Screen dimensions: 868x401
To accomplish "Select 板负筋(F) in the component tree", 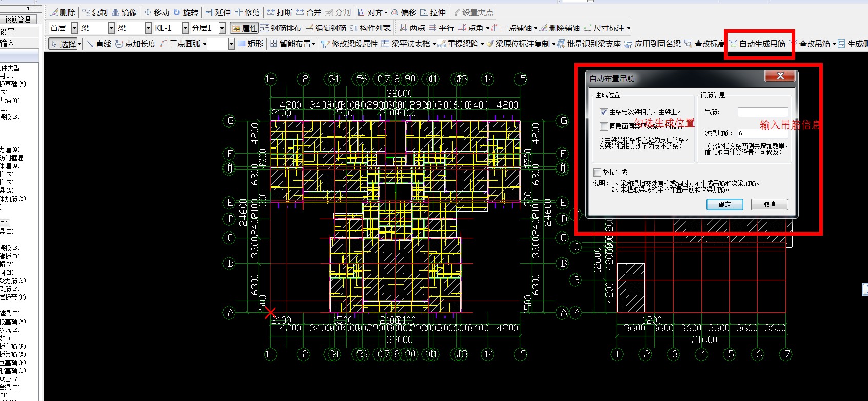I will tap(10, 289).
